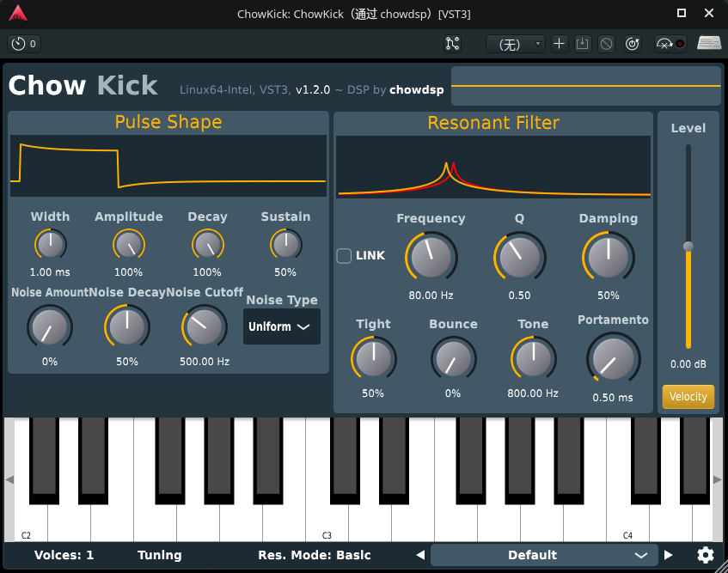Click the 1.00 ms width value
The width and height of the screenshot is (728, 573).
click(50, 272)
